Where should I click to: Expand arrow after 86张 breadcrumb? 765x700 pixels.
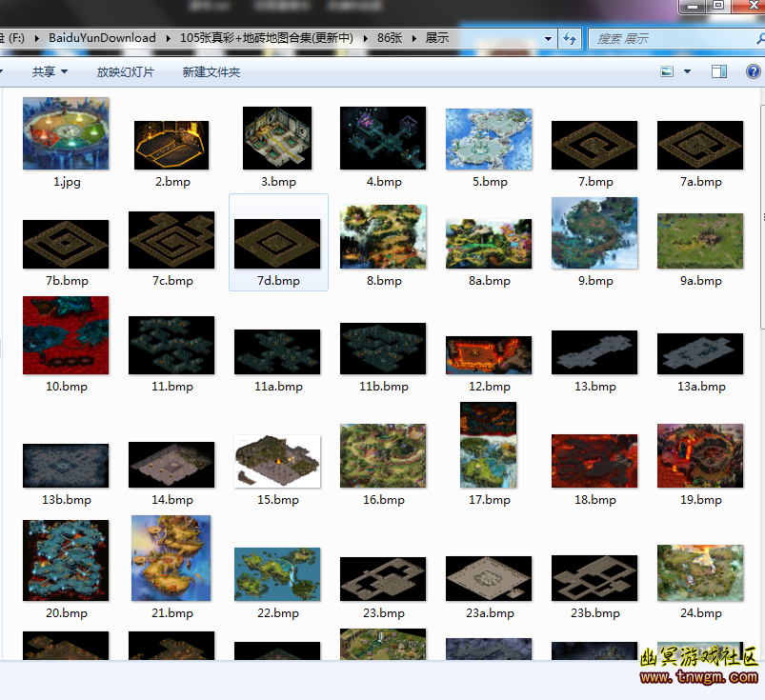(414, 38)
